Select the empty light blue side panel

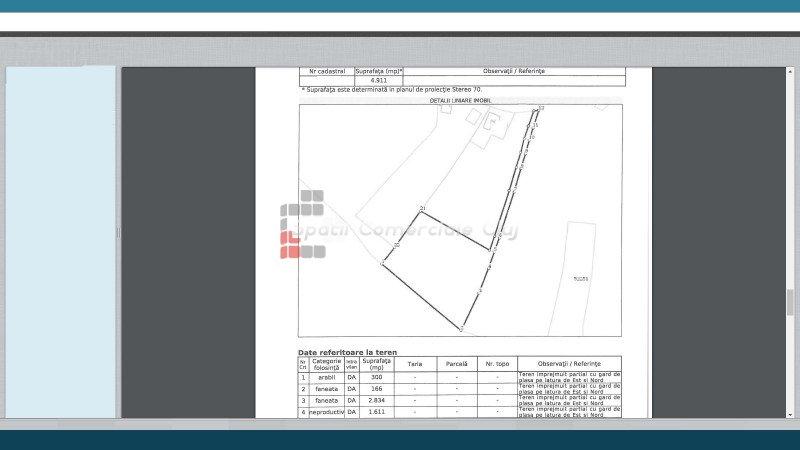[x=61, y=240]
